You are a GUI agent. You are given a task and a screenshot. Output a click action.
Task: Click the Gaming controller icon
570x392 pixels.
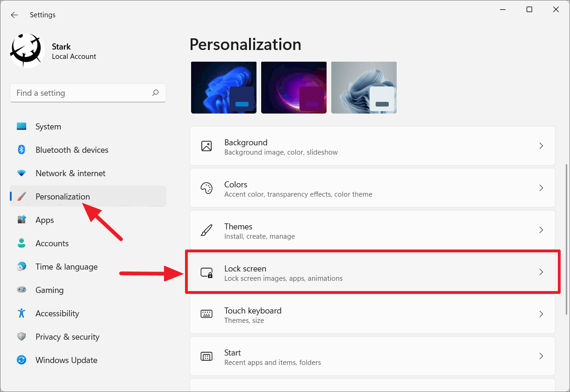(x=21, y=290)
